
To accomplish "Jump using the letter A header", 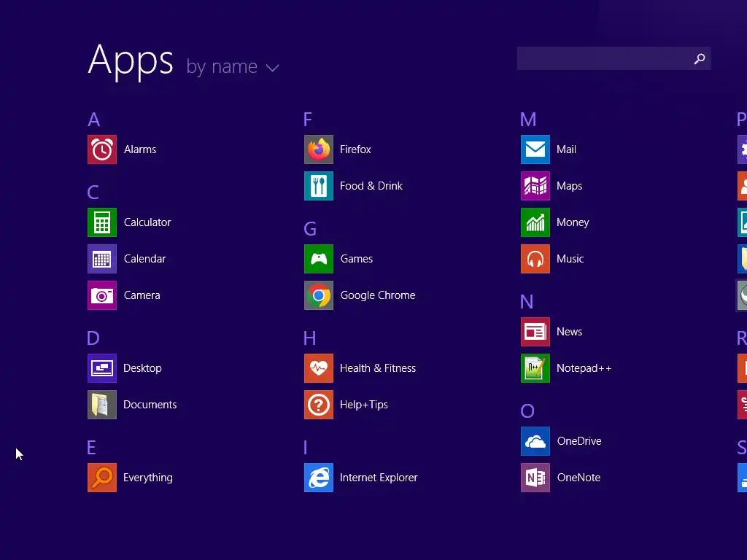I will point(94,120).
